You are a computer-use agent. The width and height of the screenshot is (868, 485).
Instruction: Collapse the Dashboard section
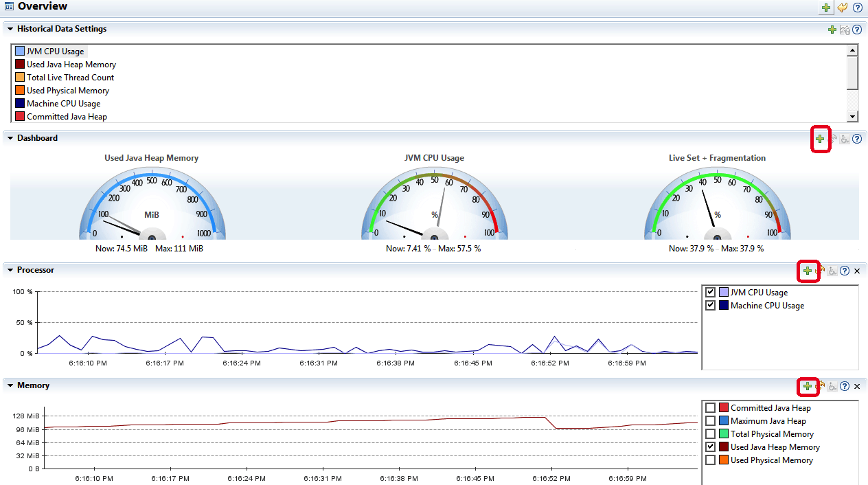(10, 138)
